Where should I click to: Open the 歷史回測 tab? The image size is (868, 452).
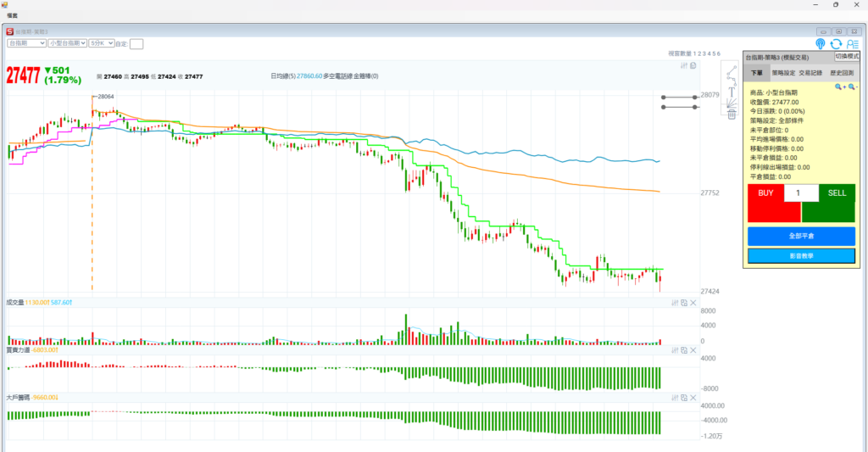click(840, 73)
